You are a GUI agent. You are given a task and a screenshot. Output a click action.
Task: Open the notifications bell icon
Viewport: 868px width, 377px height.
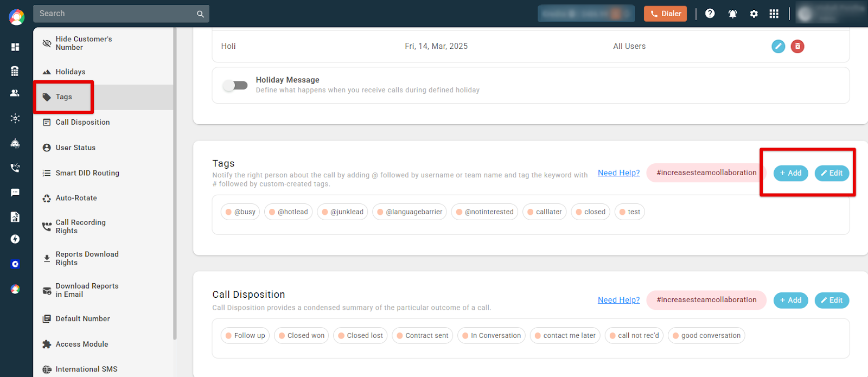tap(732, 14)
